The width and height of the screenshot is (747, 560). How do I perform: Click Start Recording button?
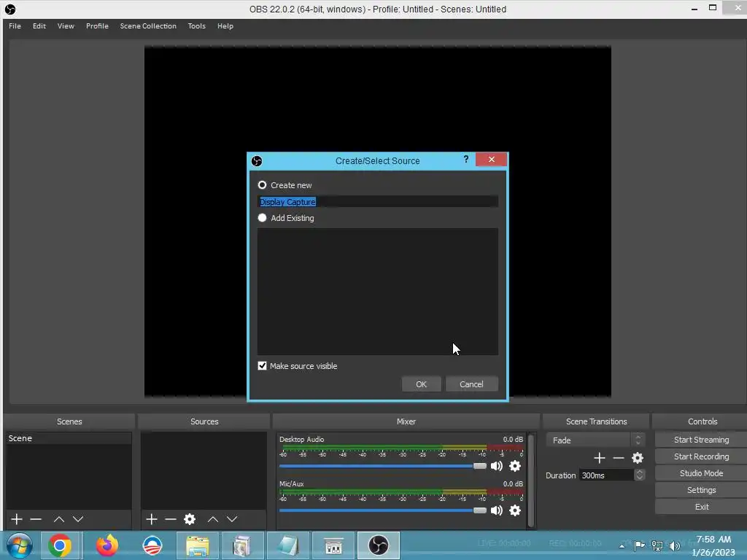(x=701, y=456)
